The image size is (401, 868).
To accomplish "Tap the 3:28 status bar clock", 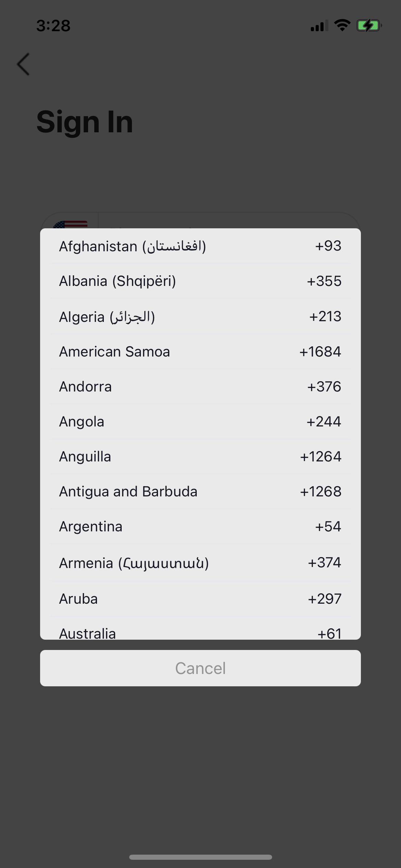I will (x=53, y=26).
